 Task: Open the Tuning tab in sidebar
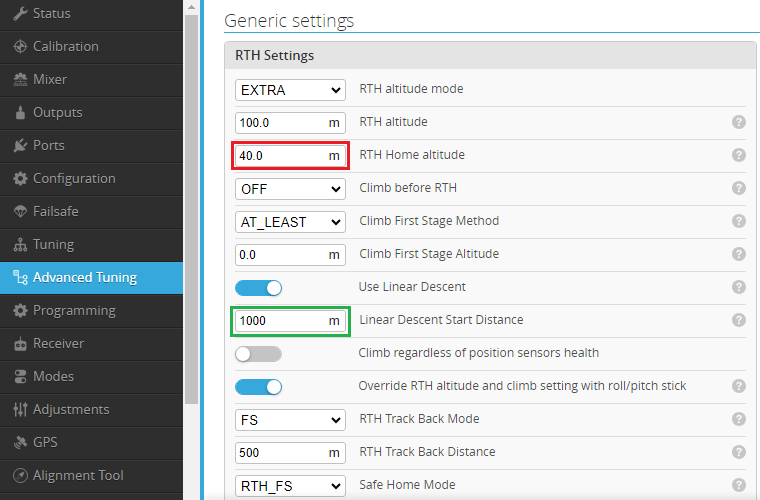click(91, 245)
